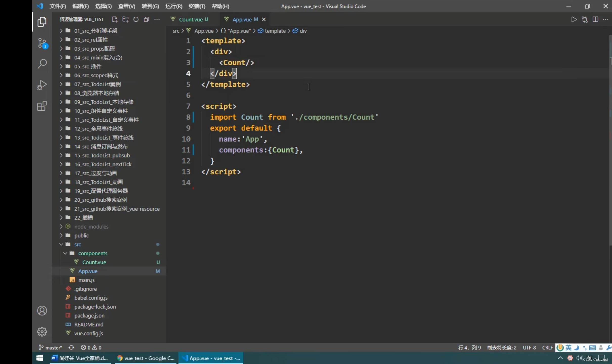Open the volume control in system tray
This screenshot has width=612, height=364.
(x=579, y=358)
